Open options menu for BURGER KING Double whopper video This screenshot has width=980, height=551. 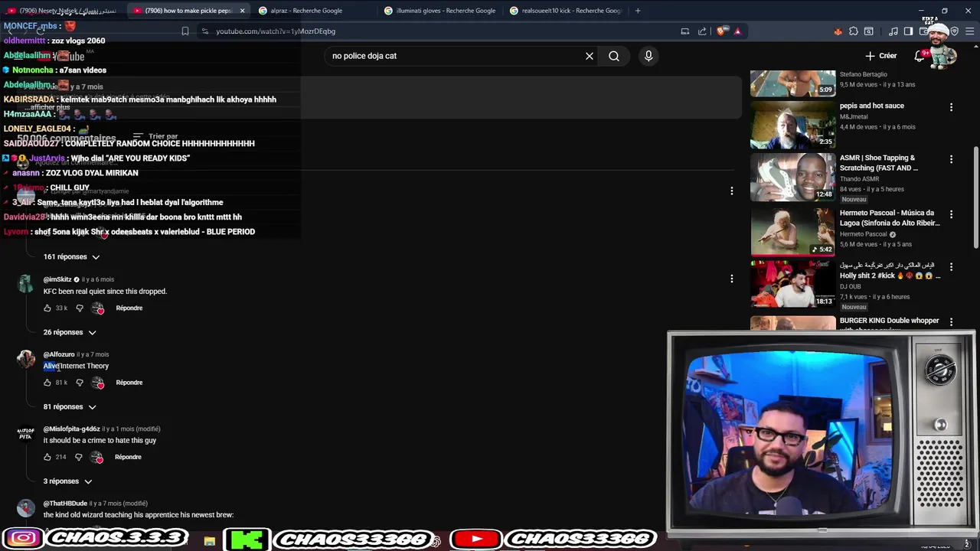(x=951, y=322)
